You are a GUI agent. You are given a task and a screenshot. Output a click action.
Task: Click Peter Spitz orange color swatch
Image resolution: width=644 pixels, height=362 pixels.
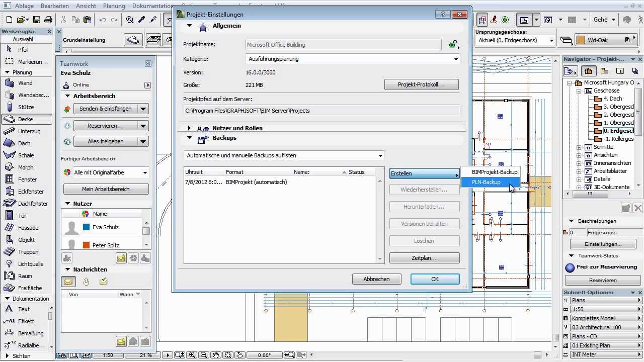pyautogui.click(x=86, y=245)
